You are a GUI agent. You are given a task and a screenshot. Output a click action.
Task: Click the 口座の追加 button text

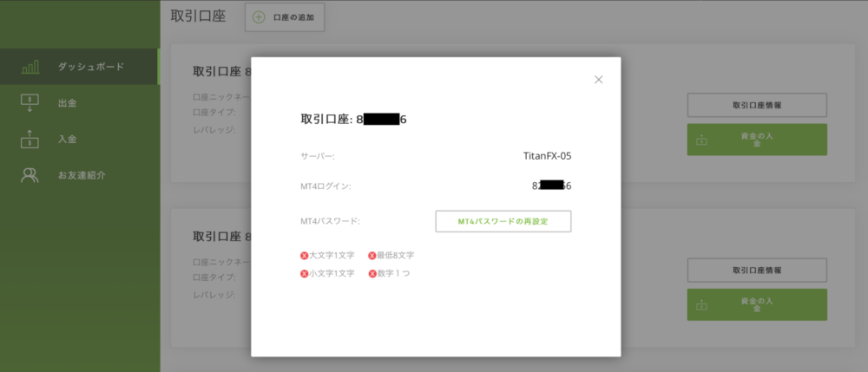293,17
